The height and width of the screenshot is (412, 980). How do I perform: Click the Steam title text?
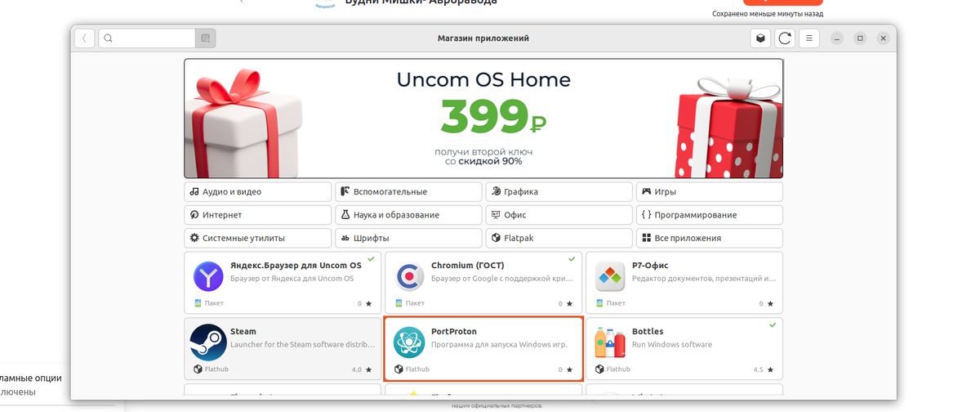click(x=243, y=331)
